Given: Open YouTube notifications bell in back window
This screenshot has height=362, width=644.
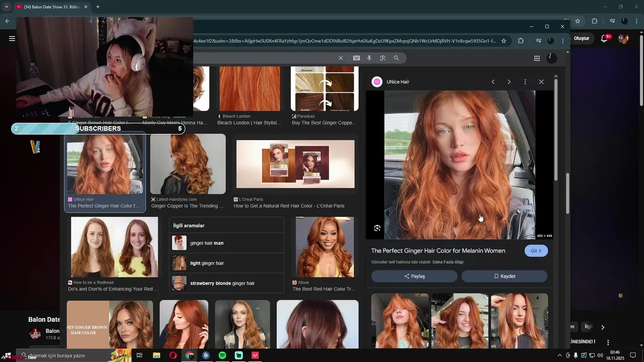Looking at the screenshot, I should coord(605,38).
